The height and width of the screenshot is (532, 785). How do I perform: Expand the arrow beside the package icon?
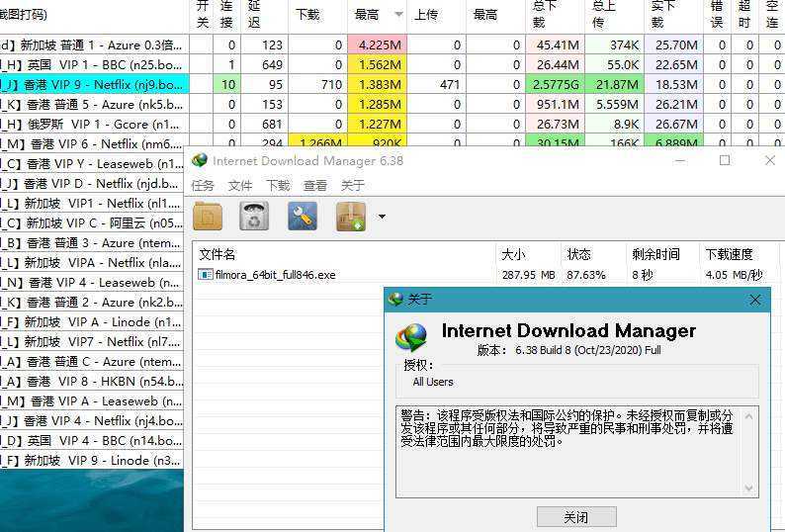pyautogui.click(x=382, y=217)
